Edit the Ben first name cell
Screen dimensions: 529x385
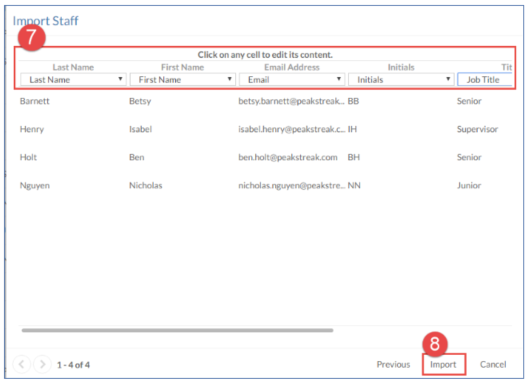[137, 157]
